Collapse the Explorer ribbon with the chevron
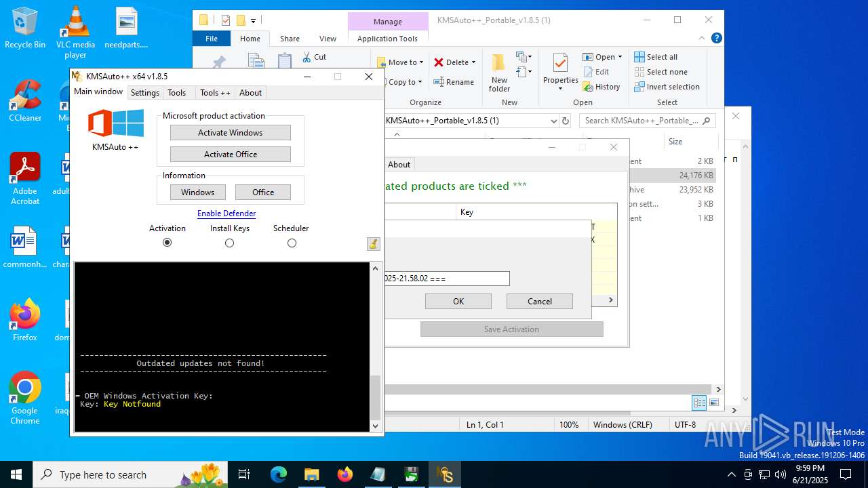Image resolution: width=868 pixels, height=488 pixels. 703,39
